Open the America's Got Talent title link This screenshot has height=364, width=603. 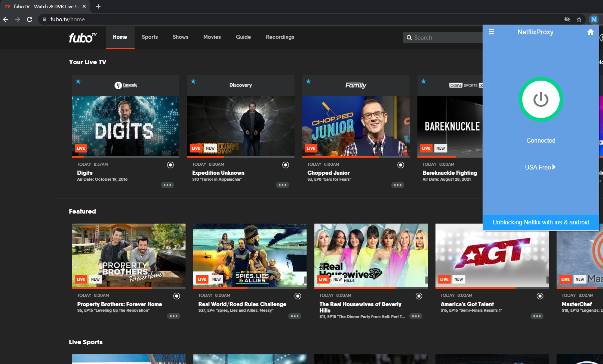467,304
